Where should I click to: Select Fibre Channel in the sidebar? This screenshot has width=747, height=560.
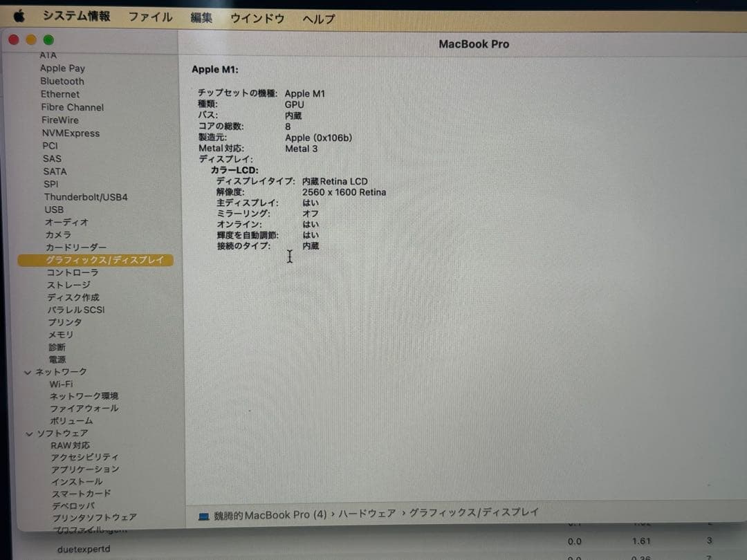pos(73,107)
